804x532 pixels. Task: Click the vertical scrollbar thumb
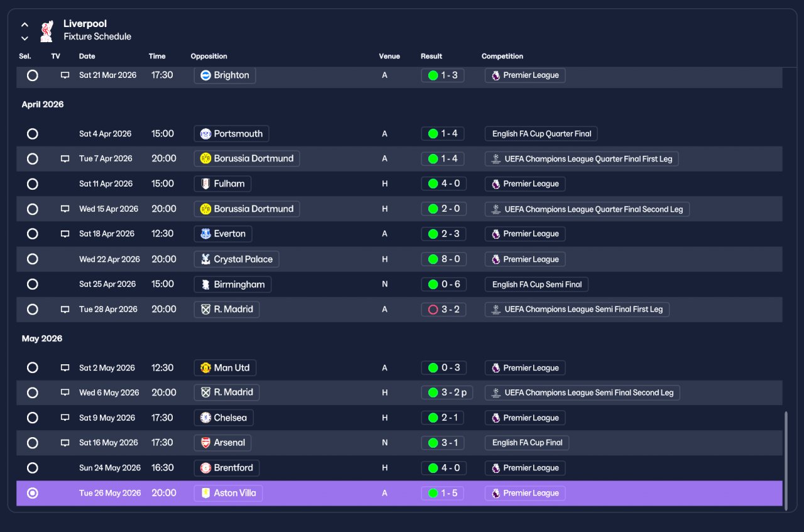pyautogui.click(x=786, y=459)
